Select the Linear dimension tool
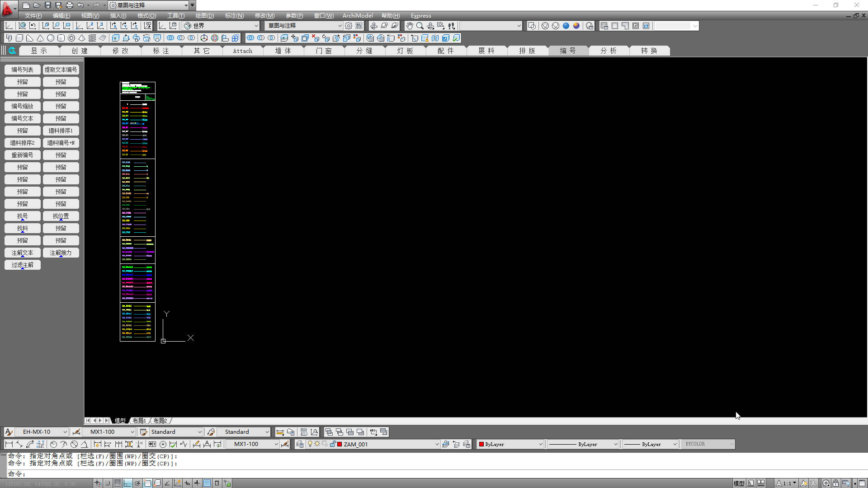The height and width of the screenshot is (488, 868). 9,444
